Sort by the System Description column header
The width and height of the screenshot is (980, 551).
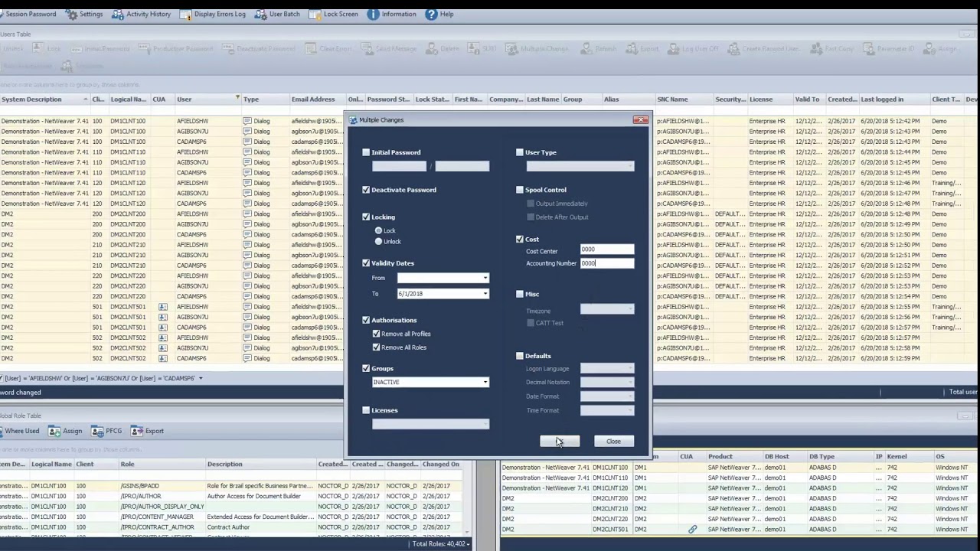coord(44,99)
